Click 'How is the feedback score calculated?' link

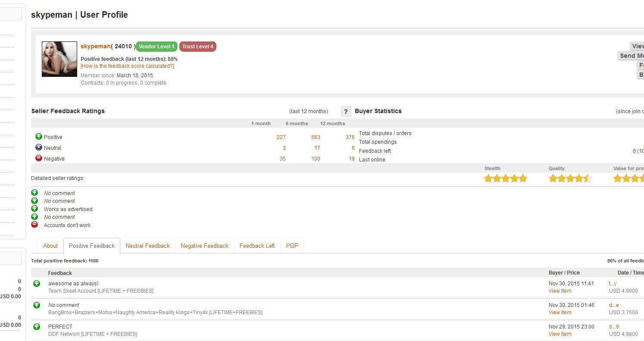tap(127, 66)
